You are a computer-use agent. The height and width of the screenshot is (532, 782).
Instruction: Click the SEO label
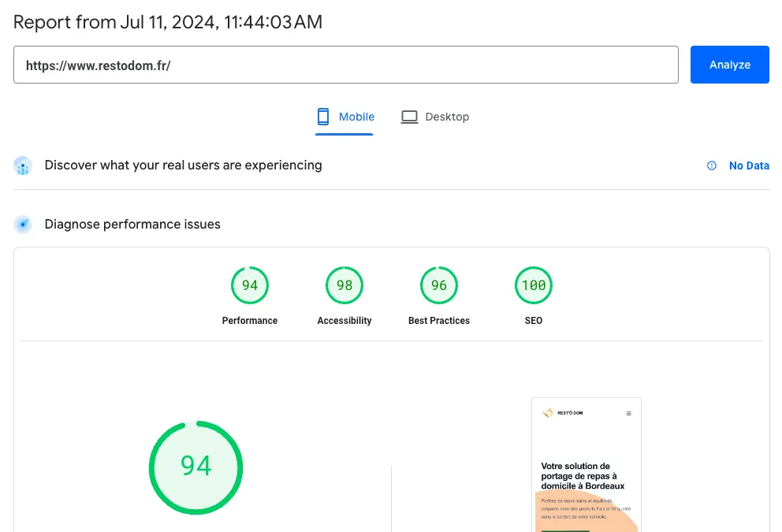click(x=534, y=321)
